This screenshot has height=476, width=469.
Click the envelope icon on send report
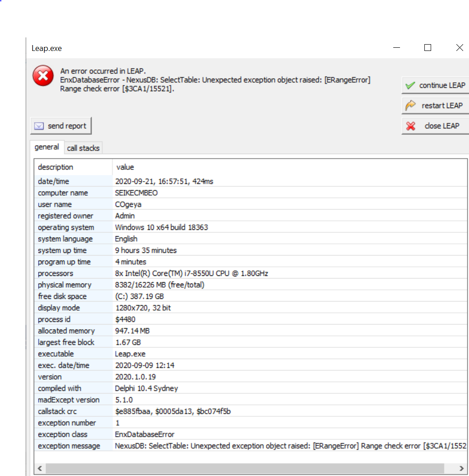[x=39, y=126]
